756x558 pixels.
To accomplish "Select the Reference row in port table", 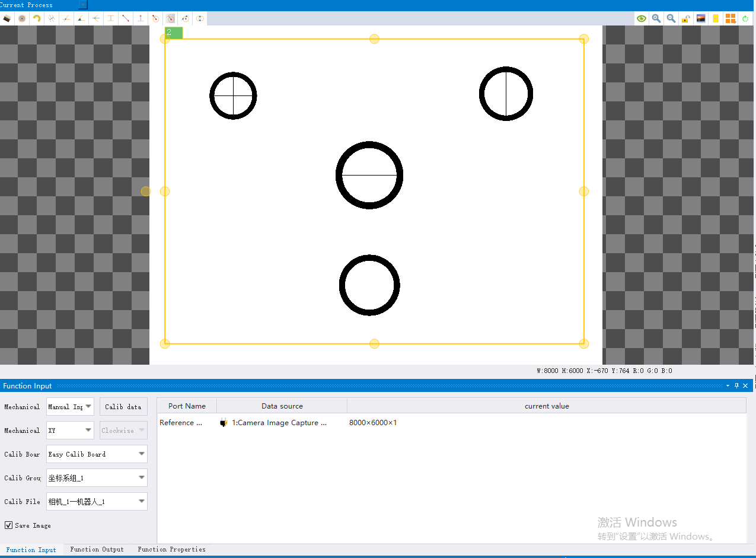I will pos(451,423).
